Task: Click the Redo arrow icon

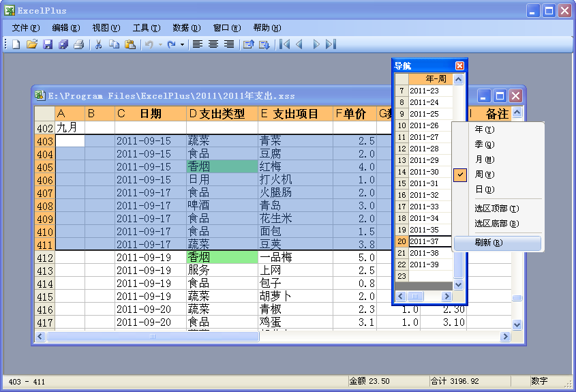Action: click(x=171, y=44)
